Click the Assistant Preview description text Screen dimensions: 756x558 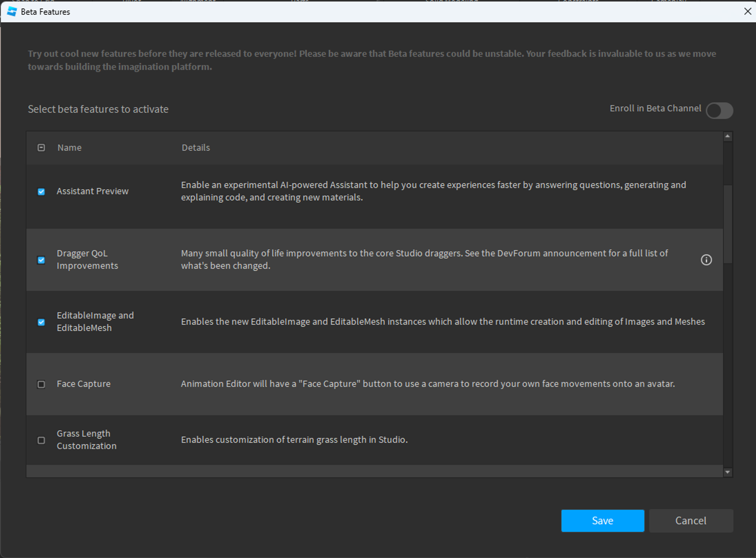click(433, 191)
